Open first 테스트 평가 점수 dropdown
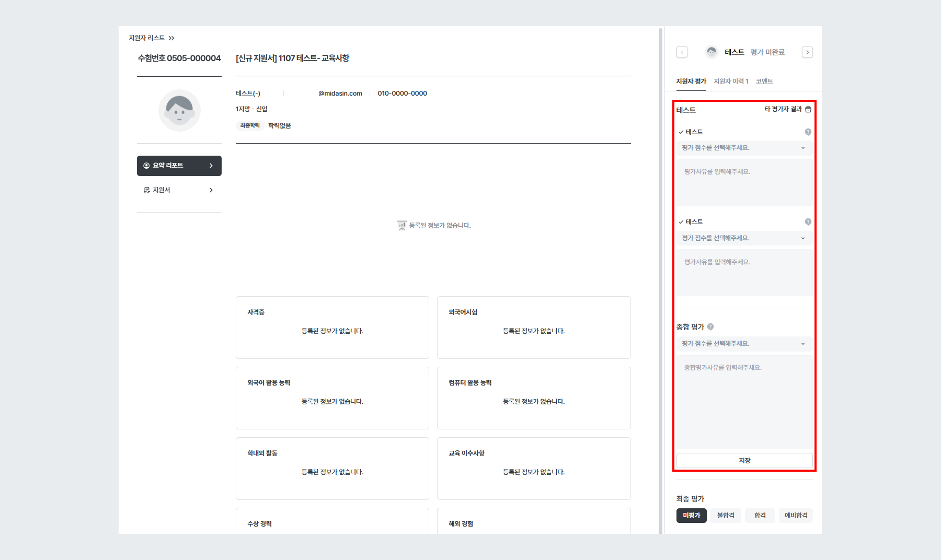 (744, 148)
